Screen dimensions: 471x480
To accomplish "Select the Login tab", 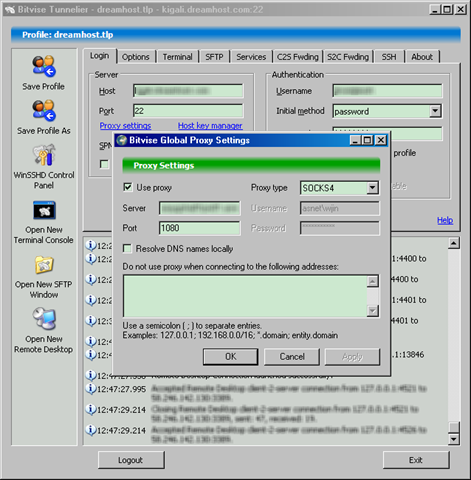I will [100, 56].
